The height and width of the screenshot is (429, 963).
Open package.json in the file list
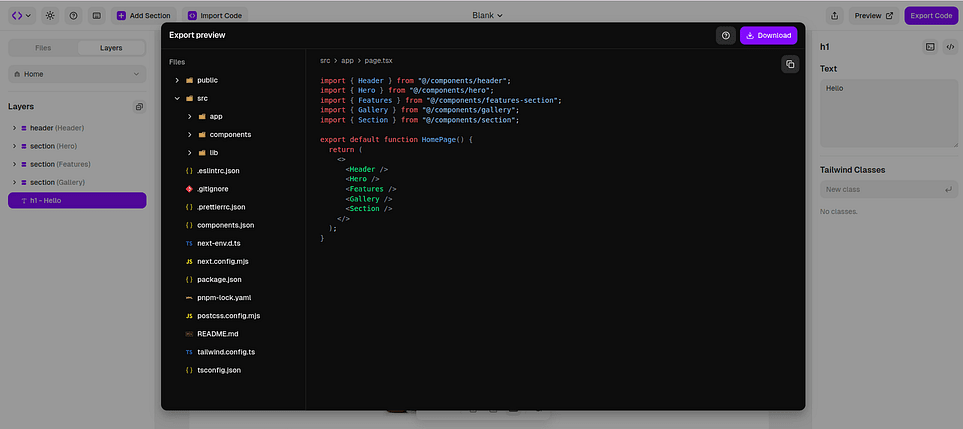pyautogui.click(x=218, y=279)
